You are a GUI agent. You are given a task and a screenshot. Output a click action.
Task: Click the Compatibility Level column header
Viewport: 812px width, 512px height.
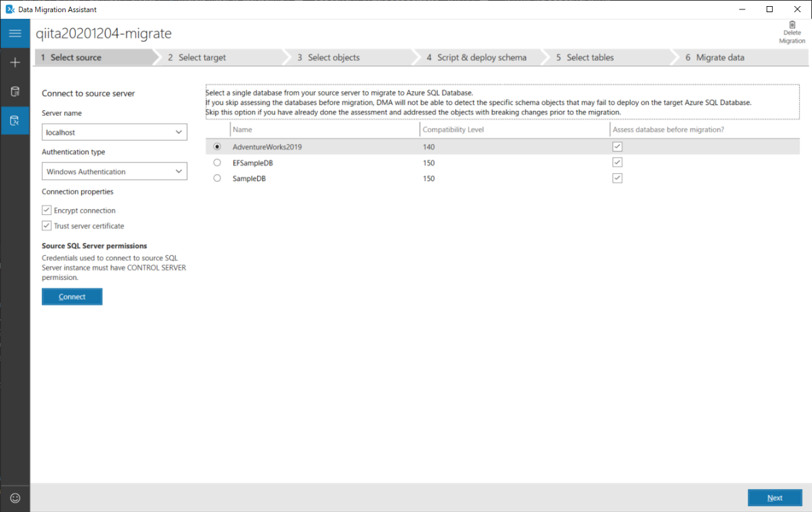point(514,129)
